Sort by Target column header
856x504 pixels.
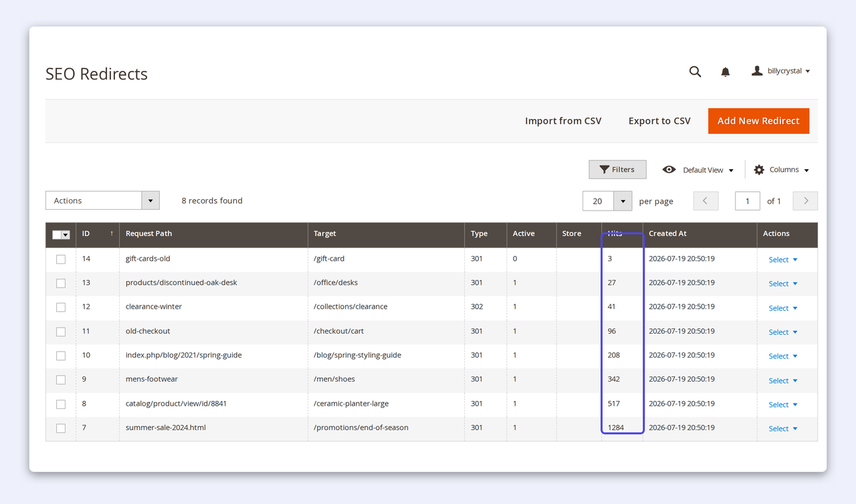pyautogui.click(x=387, y=234)
